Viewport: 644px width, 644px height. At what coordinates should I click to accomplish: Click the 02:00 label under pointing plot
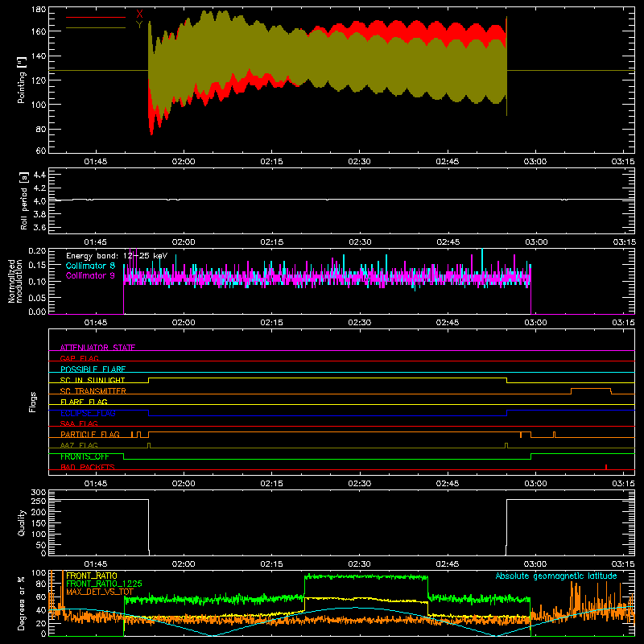pyautogui.click(x=184, y=162)
